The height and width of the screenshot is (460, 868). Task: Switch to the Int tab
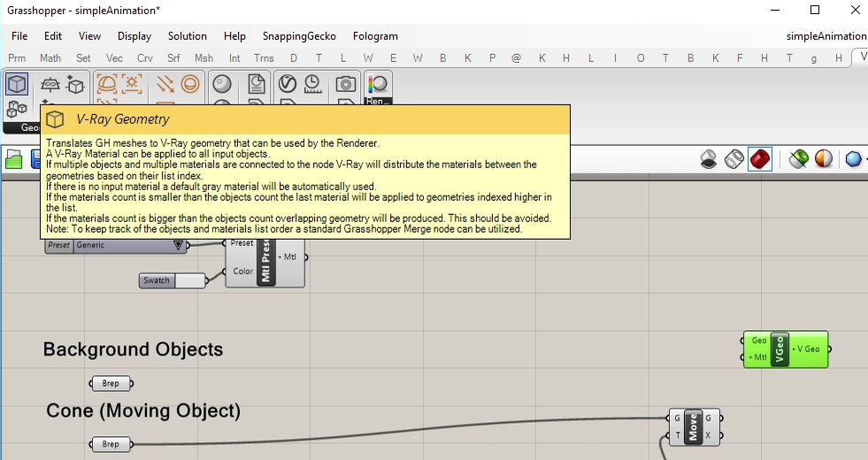coord(234,58)
